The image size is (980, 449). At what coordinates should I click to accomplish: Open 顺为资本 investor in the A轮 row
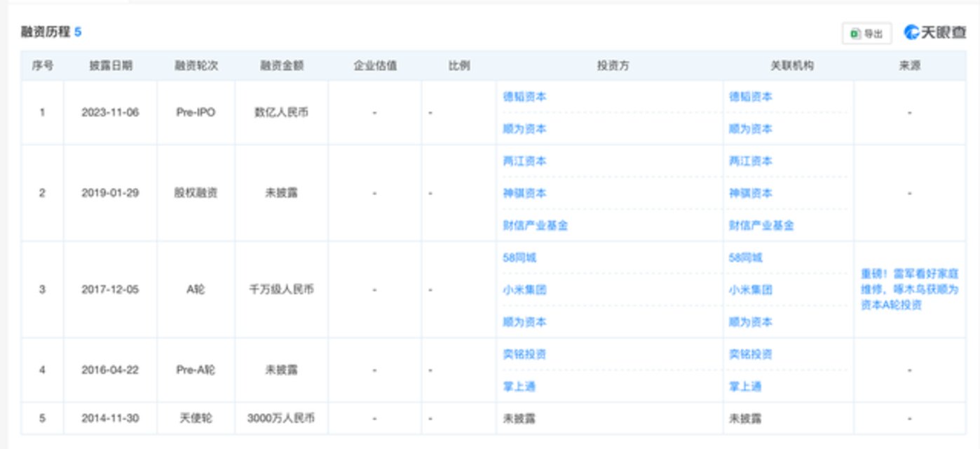coord(524,322)
